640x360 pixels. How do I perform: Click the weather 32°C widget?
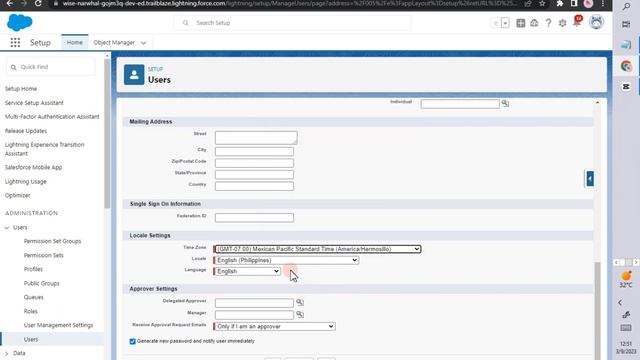point(626,279)
